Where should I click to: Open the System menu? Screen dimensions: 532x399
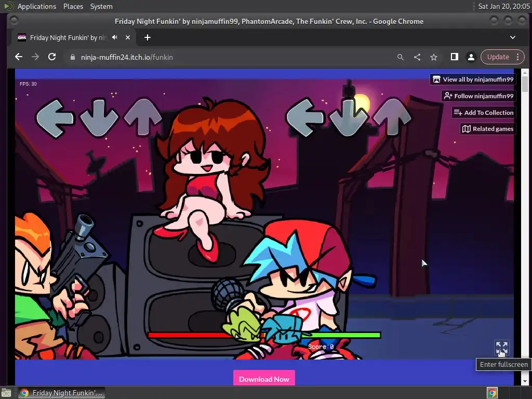point(101,6)
